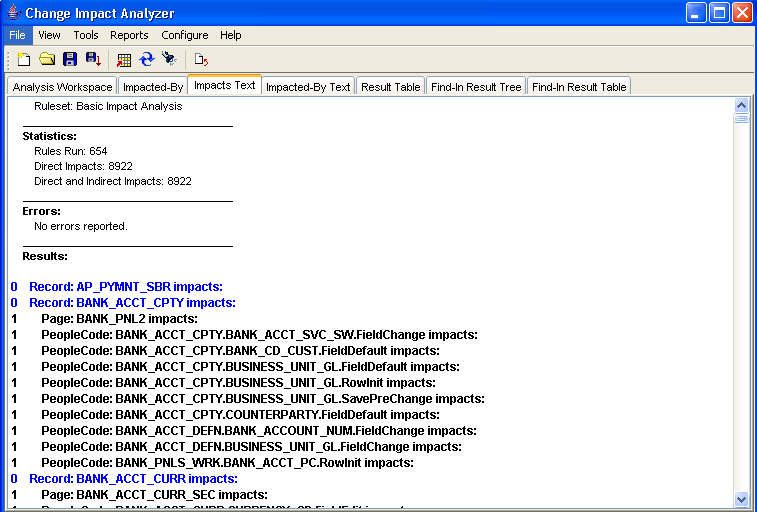The width and height of the screenshot is (757, 512).
Task: Switch to the Analysis Workspace tab
Action: pyautogui.click(x=62, y=87)
